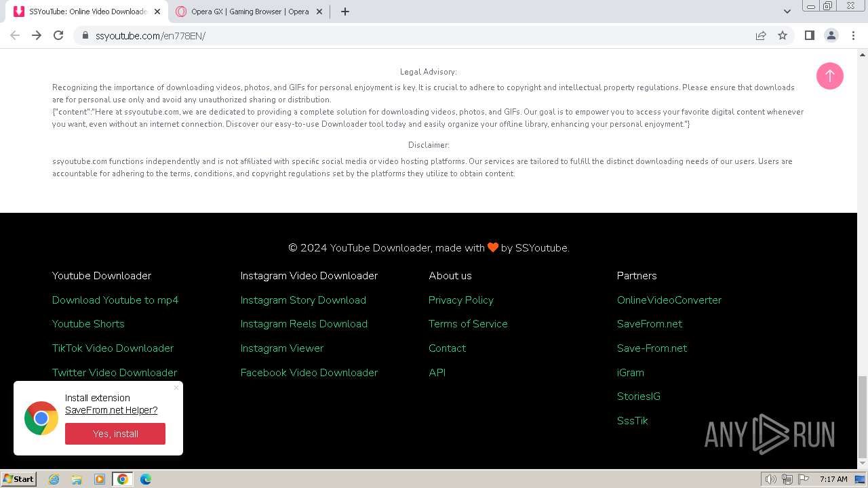The height and width of the screenshot is (488, 868).
Task: Select the Chrome taskbar button
Action: pos(123,479)
